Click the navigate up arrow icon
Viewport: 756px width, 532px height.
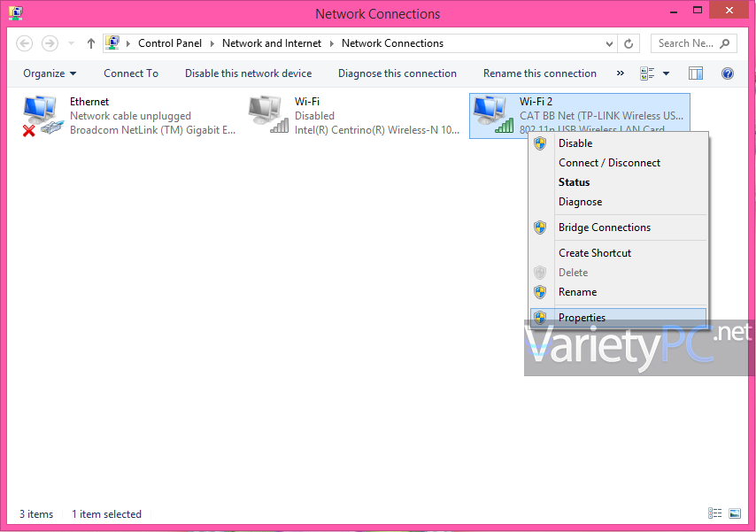(x=90, y=42)
